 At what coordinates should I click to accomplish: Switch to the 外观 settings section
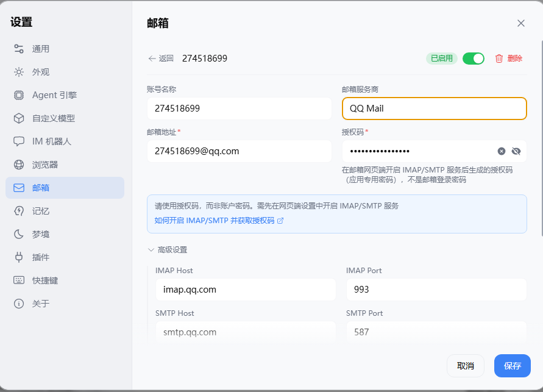(65, 72)
